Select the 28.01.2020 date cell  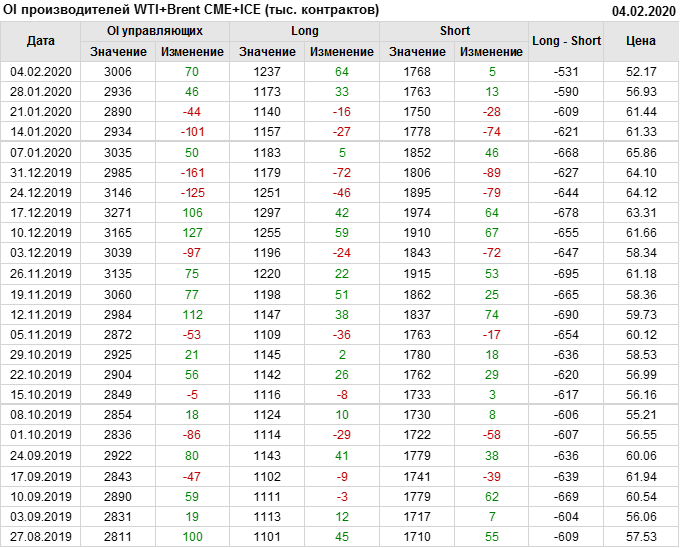point(41,91)
